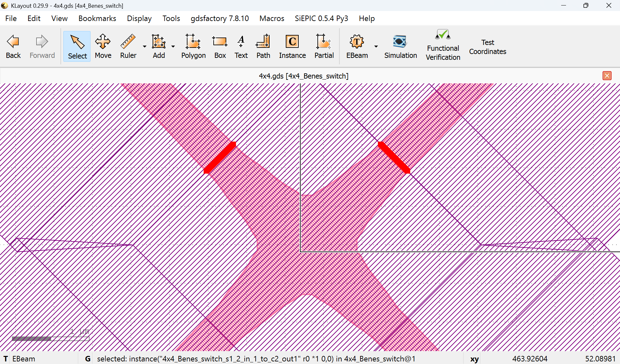
Task: Open the Simulation tool
Action: (x=400, y=47)
